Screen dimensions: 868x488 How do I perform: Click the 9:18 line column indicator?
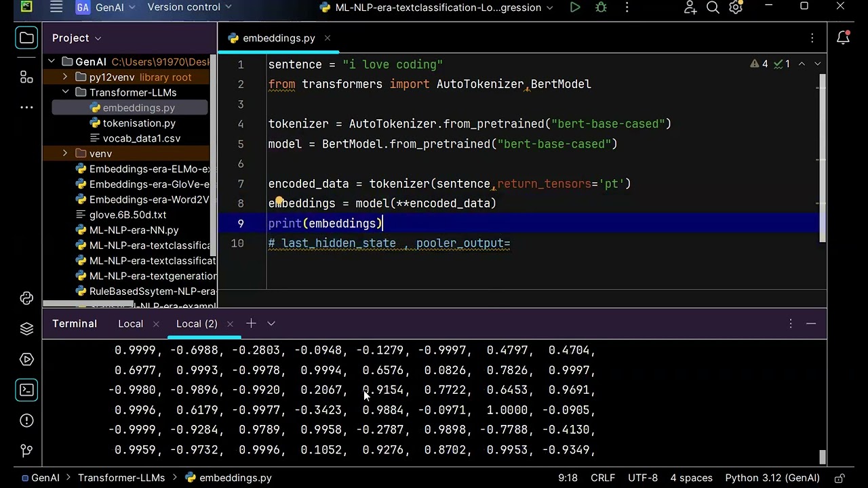[568, 478]
